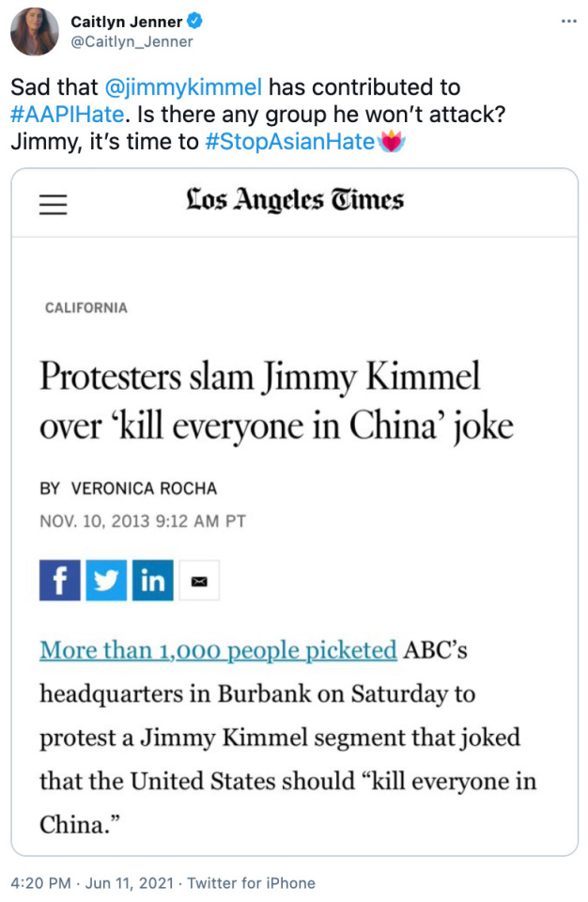Screen dimensions: 588x902
Task: Open the CALIFORNIA section label
Action: (x=86, y=308)
